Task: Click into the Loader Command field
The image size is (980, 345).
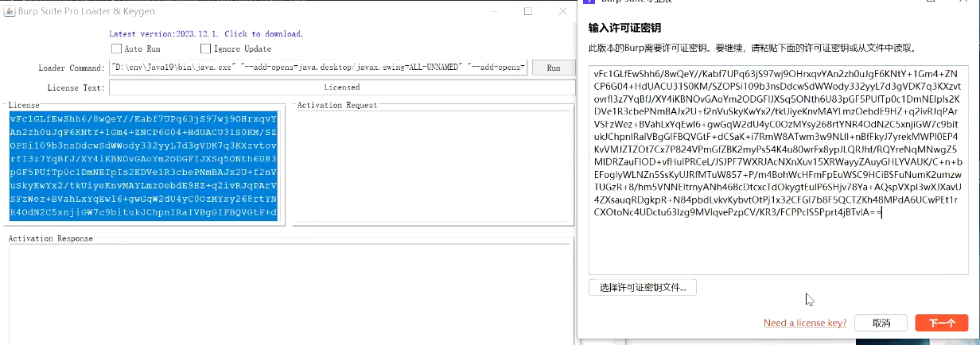Action: 317,68
